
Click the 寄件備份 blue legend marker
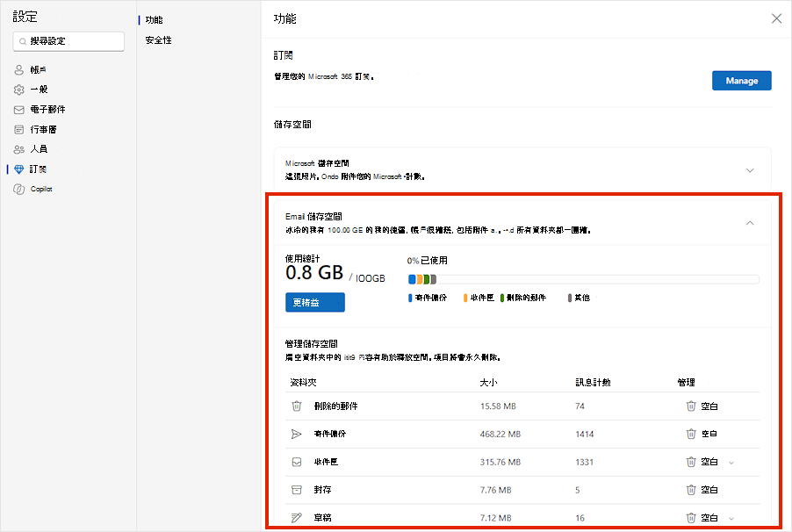[x=410, y=298]
